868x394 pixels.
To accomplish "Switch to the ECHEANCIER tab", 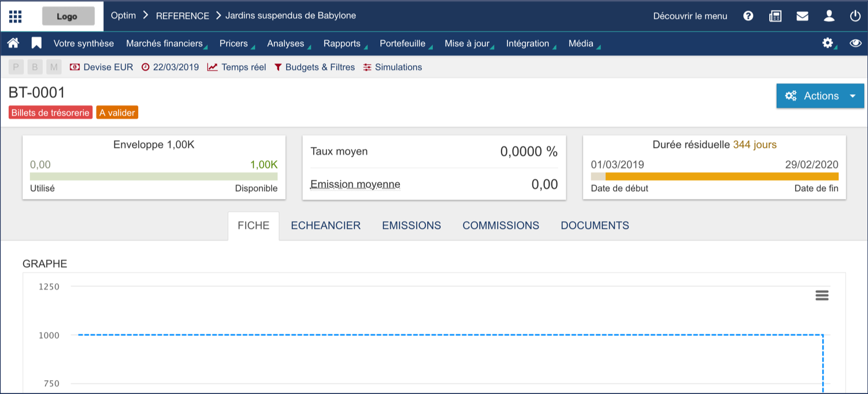I will [325, 225].
